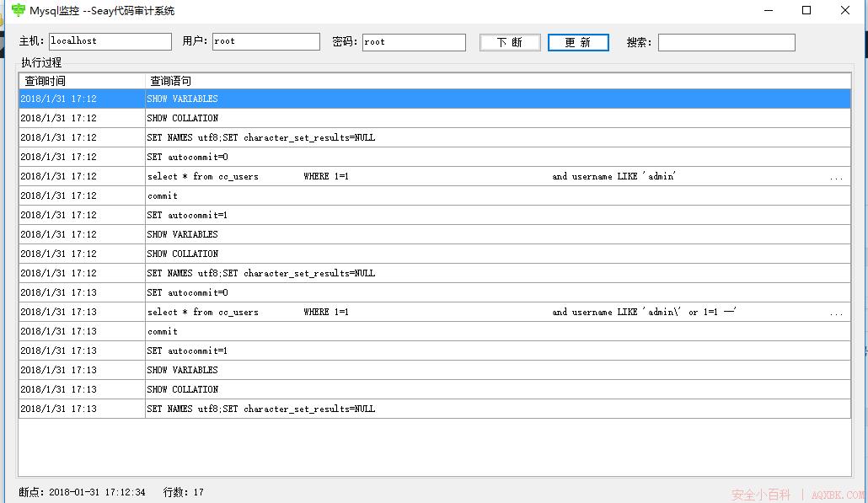
Task: Select the SET autocommit=1 row at 17:13
Action: click(x=435, y=350)
